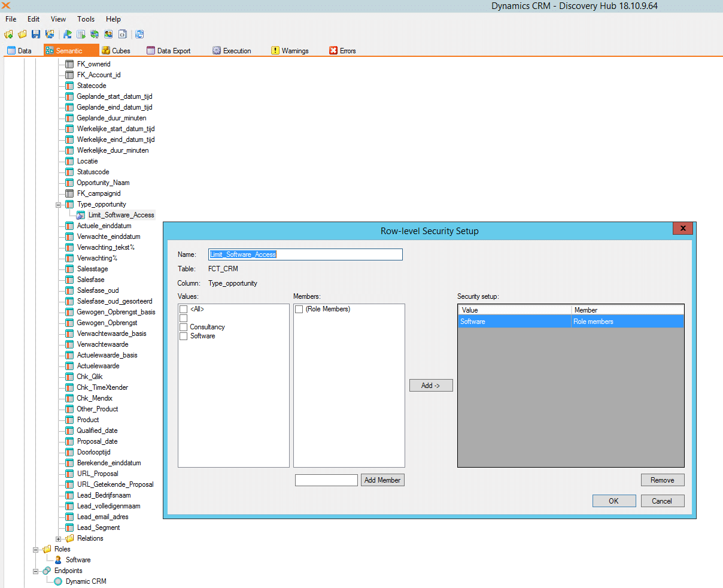Image resolution: width=723 pixels, height=588 pixels.
Task: Enable the (Role Members) checkbox
Action: click(x=297, y=309)
